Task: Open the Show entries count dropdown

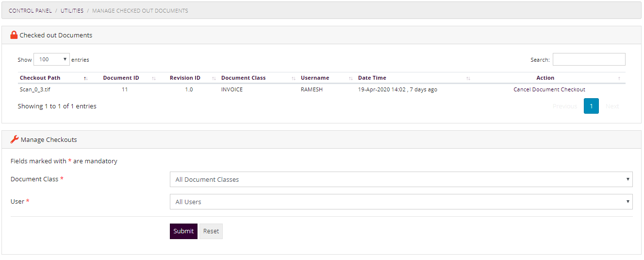Action: coord(51,60)
